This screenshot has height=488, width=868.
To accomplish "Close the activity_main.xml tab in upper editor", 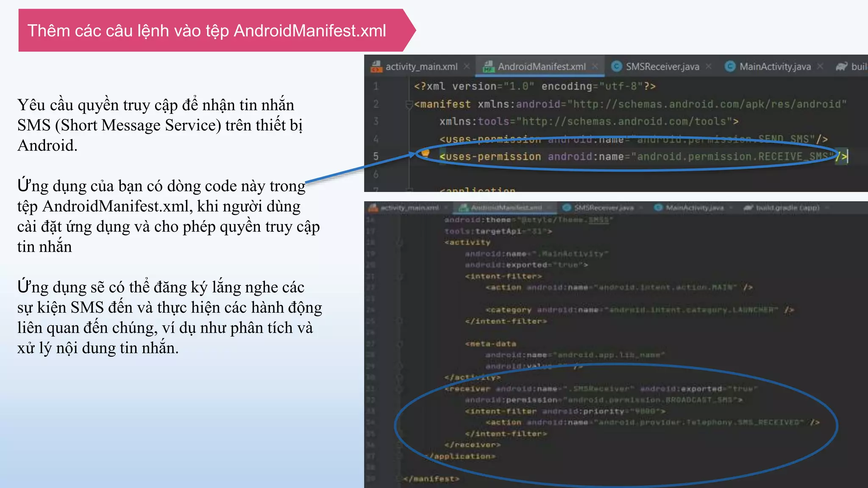I will [467, 67].
